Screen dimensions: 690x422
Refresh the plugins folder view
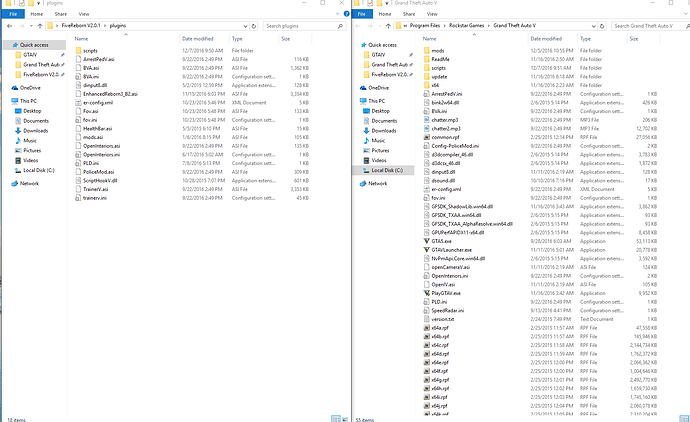pos(254,26)
